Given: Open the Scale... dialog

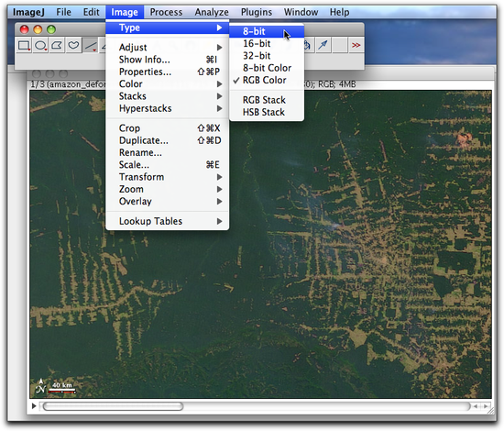Looking at the screenshot, I should pos(167,165).
